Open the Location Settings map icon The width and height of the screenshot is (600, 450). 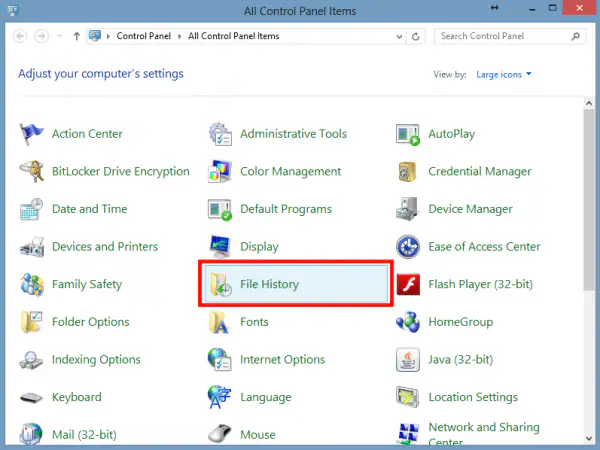408,397
